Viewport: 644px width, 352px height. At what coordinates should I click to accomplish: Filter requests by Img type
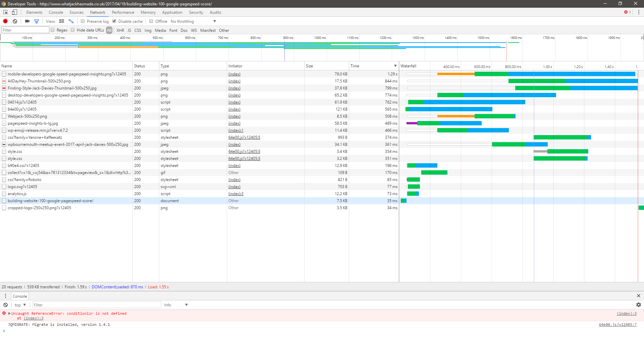(x=148, y=30)
